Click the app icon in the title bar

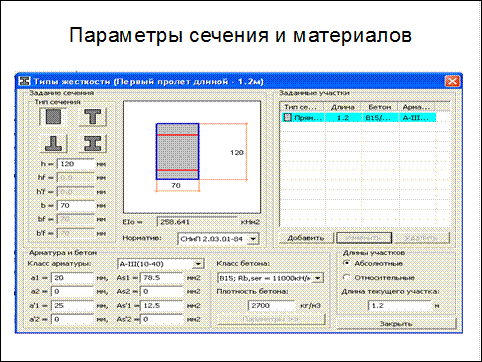coord(25,81)
